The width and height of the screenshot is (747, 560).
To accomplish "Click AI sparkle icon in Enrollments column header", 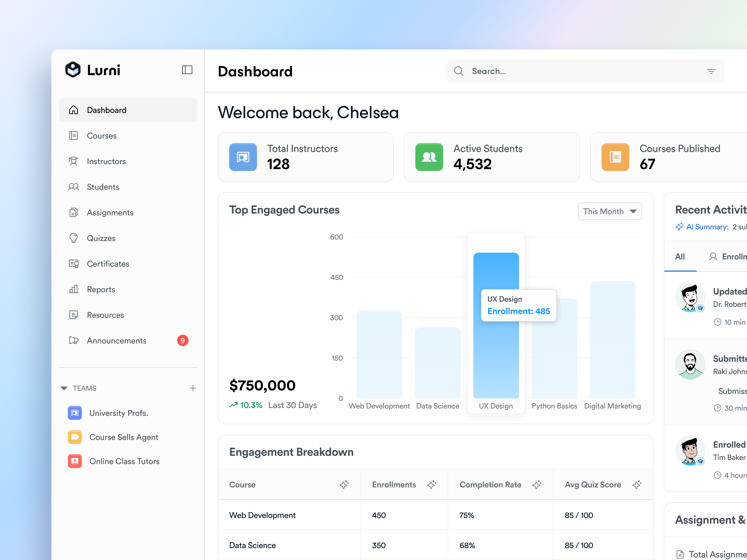I will (432, 484).
